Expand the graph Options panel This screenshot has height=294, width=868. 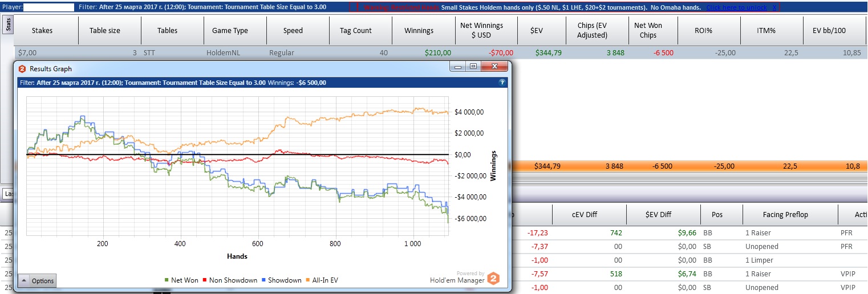tap(37, 280)
